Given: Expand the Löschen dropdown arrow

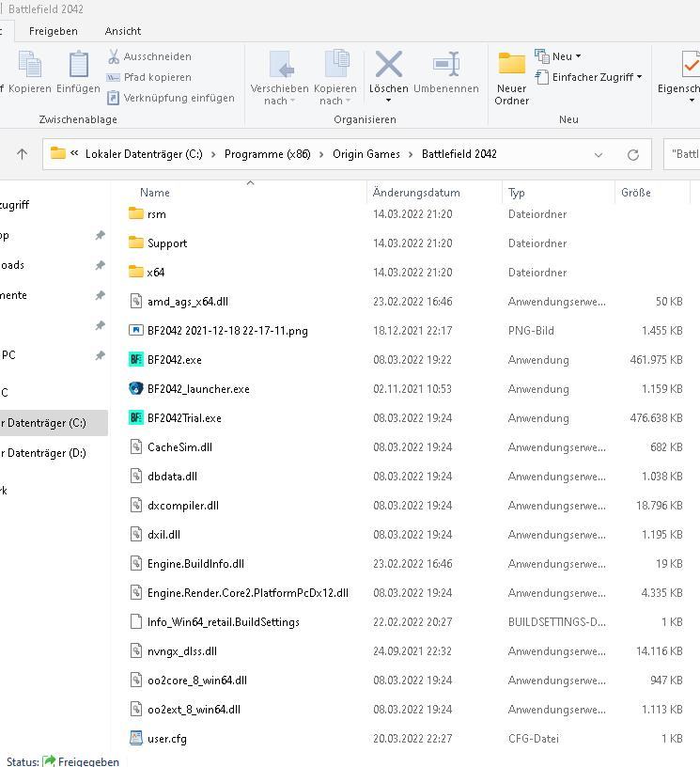Looking at the screenshot, I should (389, 101).
